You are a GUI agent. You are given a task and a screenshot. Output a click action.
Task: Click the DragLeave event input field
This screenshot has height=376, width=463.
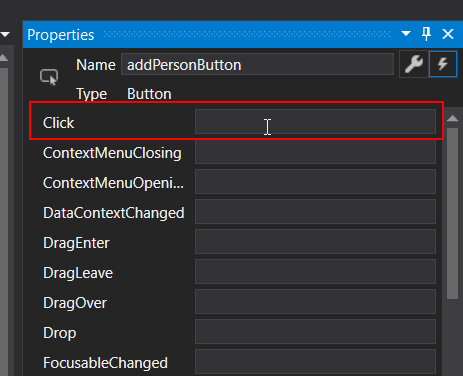(x=315, y=272)
